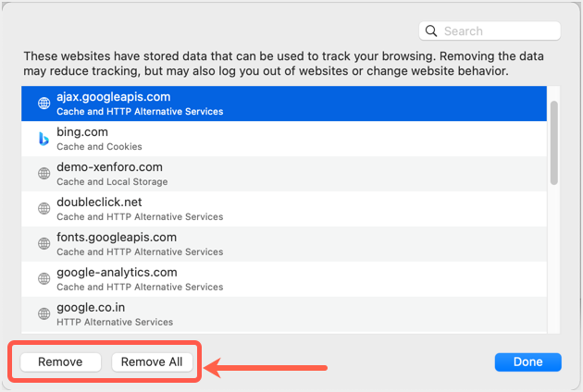The width and height of the screenshot is (583, 392).
Task: Confirm with the Done button
Action: coord(528,361)
